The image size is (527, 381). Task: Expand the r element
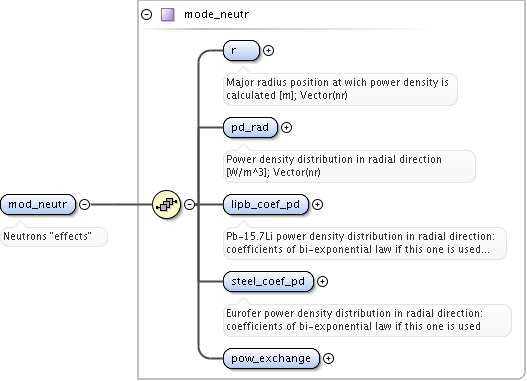(x=268, y=50)
